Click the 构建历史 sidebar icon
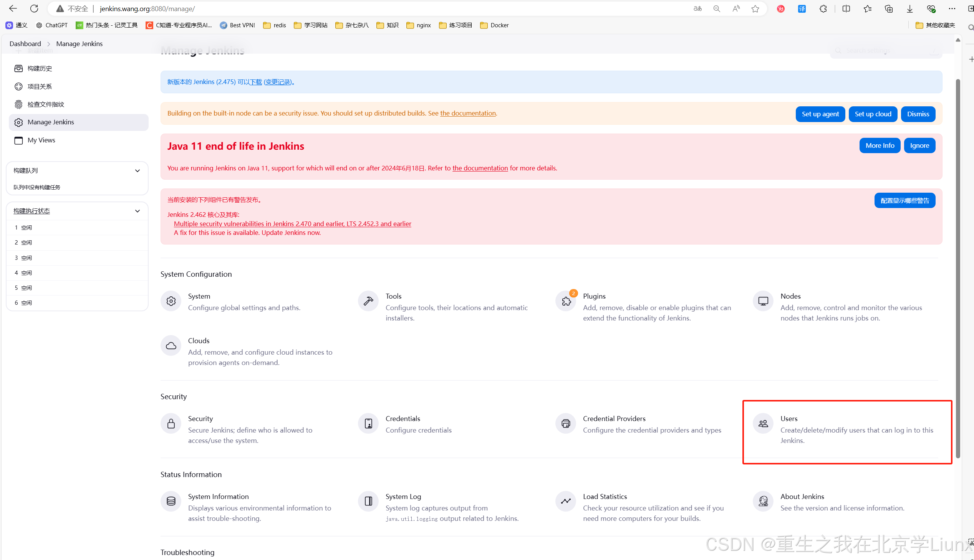 tap(18, 68)
